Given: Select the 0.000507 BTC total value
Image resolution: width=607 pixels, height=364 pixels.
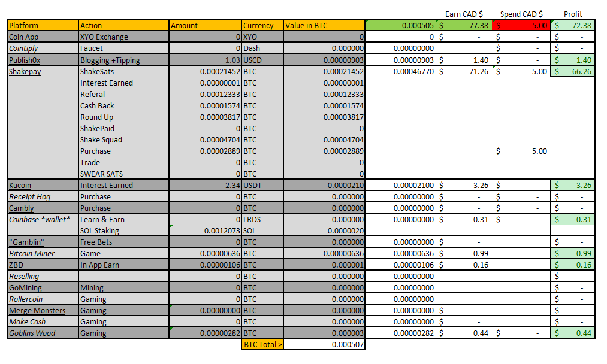Looking at the screenshot, I should [x=324, y=344].
